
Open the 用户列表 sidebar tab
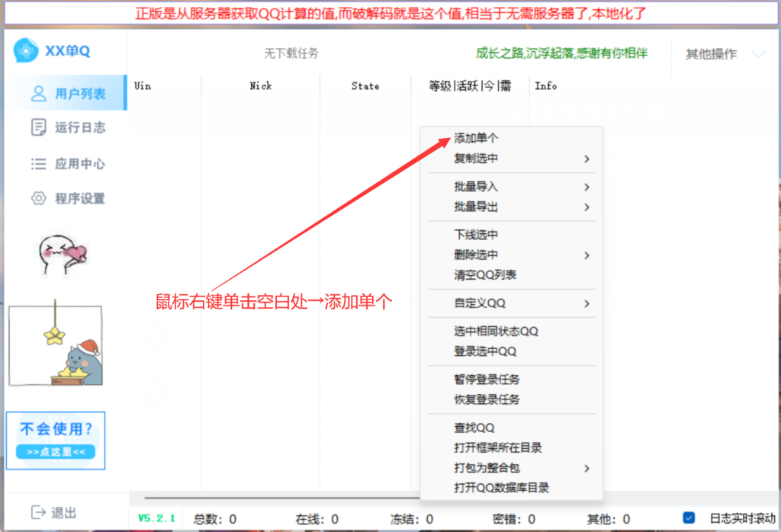69,93
